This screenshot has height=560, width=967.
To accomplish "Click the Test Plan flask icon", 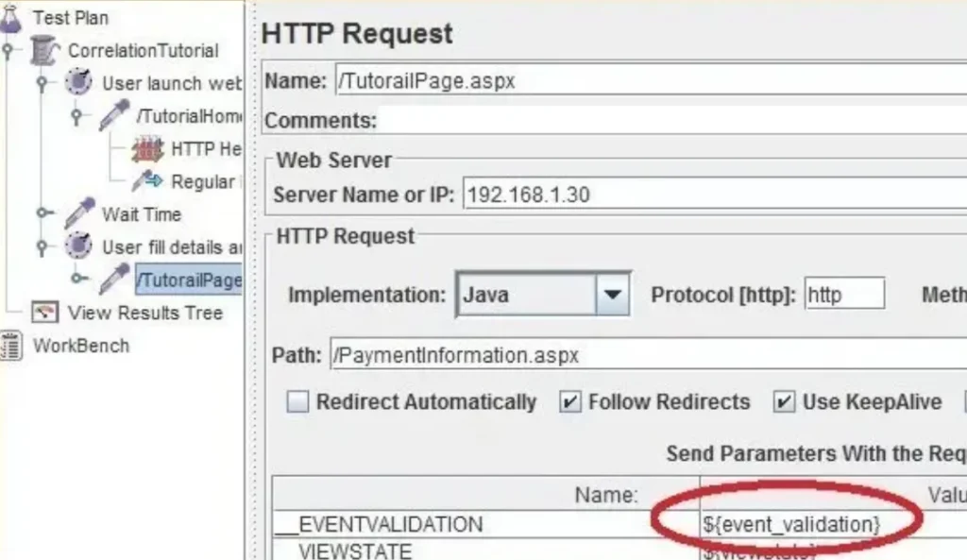I will tap(11, 17).
